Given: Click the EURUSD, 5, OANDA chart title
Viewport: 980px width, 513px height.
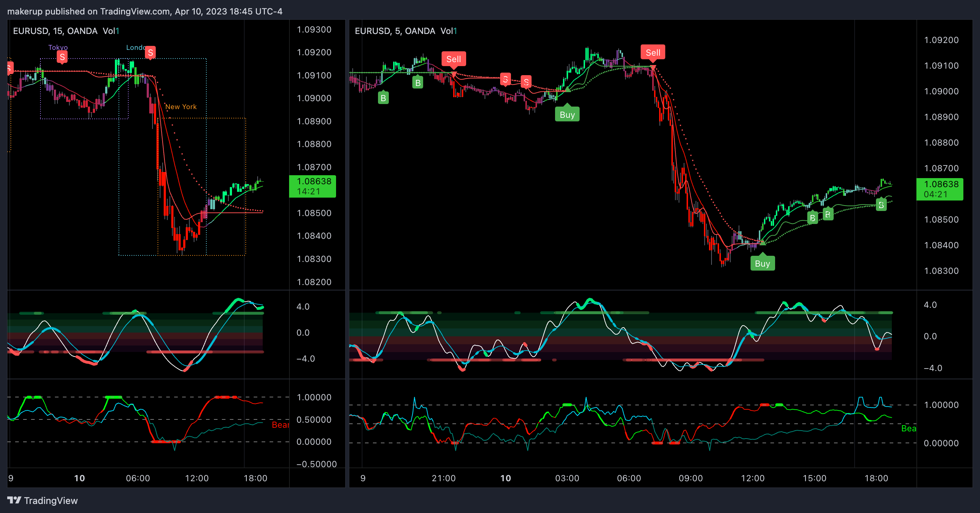Looking at the screenshot, I should [395, 31].
